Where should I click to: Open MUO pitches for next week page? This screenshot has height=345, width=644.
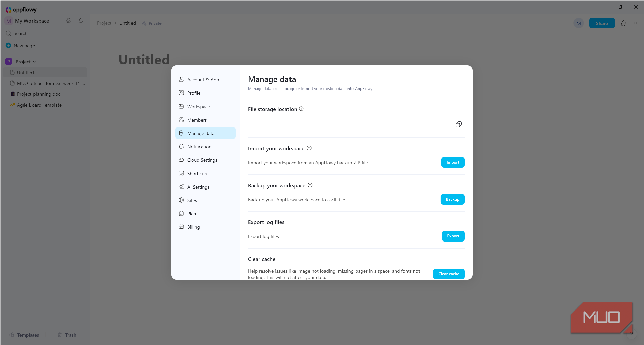(45, 83)
